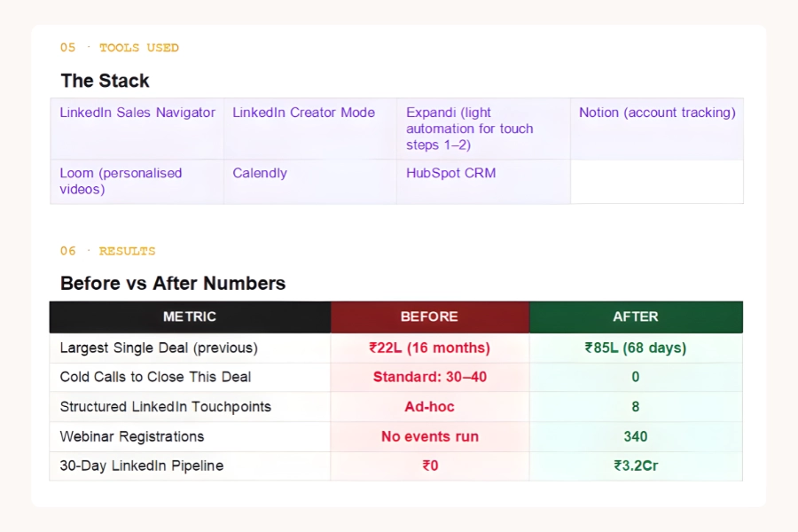
Task: Select the TOOLS USED section label
Action: pyautogui.click(x=138, y=48)
